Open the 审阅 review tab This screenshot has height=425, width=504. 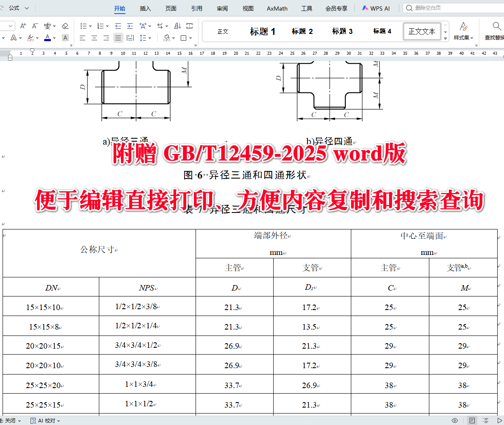222,8
